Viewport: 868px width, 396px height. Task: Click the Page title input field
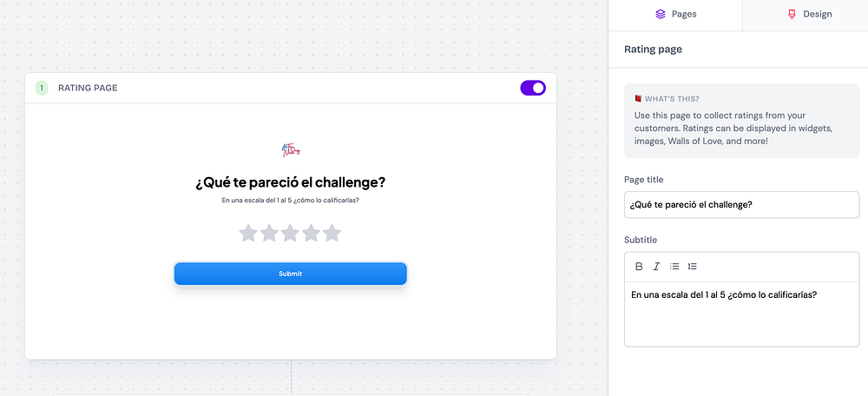coord(741,205)
